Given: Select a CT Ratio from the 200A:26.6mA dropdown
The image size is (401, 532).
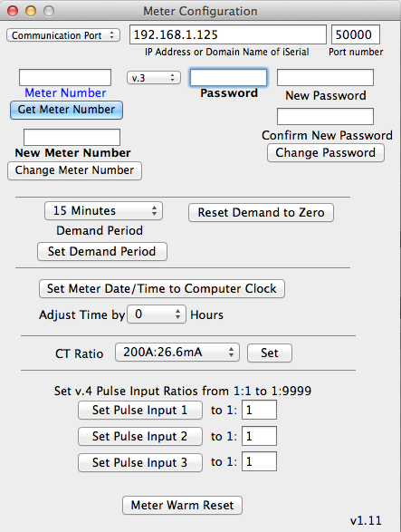Looking at the screenshot, I should click(x=177, y=353).
